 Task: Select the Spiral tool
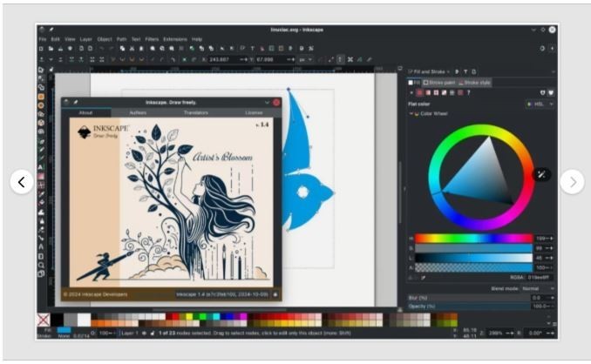[41, 131]
